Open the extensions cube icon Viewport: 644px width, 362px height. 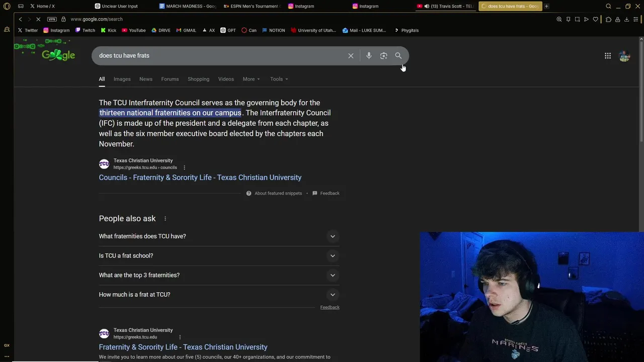(x=608, y=19)
